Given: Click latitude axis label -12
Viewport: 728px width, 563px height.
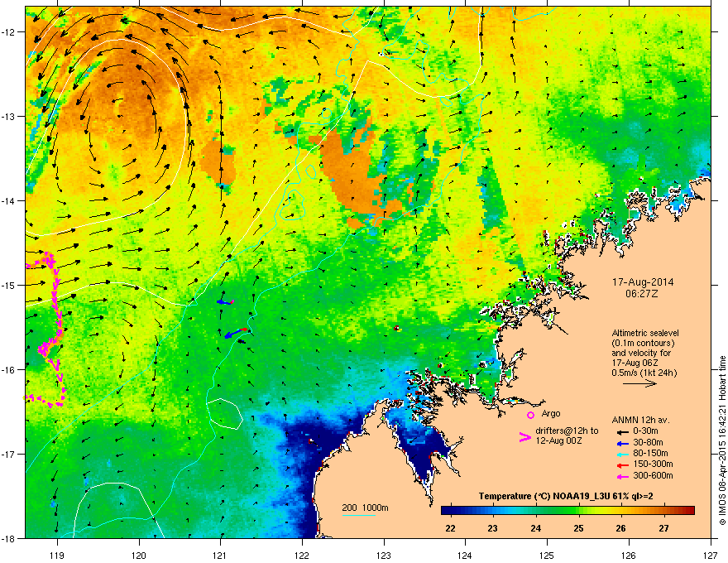Looking at the screenshot, I should (9, 32).
